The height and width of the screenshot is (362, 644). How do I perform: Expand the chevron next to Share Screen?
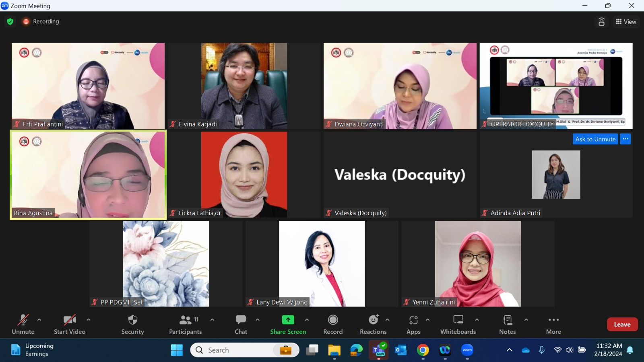point(307,320)
